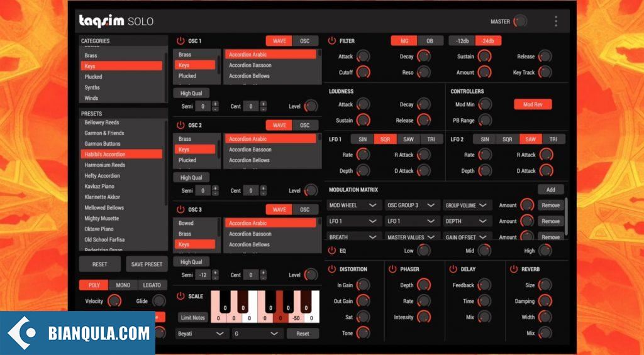
Task: Click the Filter Cutoff knob
Action: point(363,72)
